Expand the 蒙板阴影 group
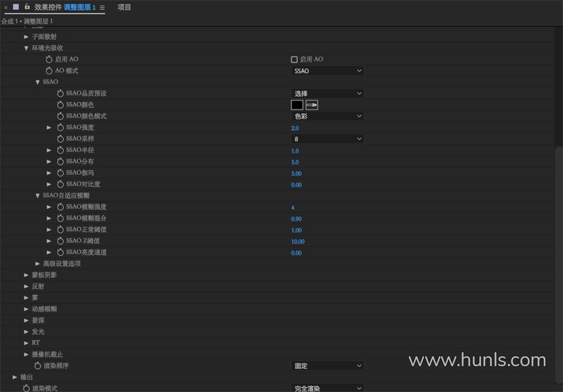563x392 pixels. click(x=26, y=275)
